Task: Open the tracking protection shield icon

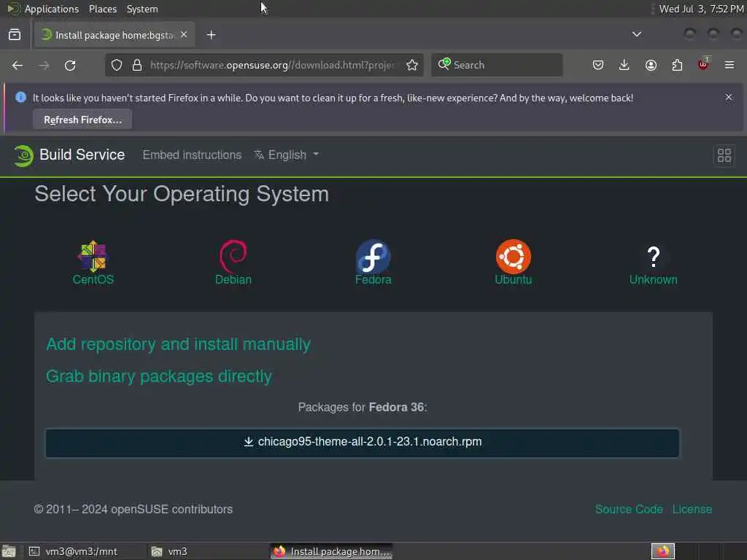Action: coord(117,65)
